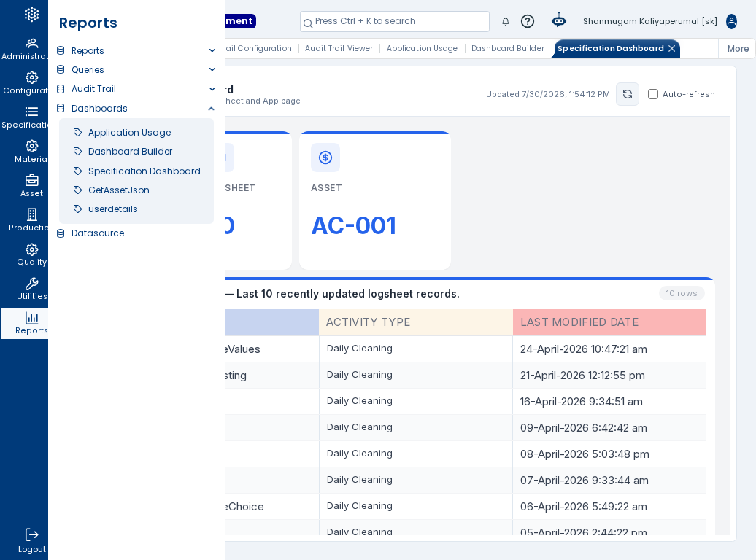Click the Datasource database icon
756x560 pixels.
click(61, 233)
